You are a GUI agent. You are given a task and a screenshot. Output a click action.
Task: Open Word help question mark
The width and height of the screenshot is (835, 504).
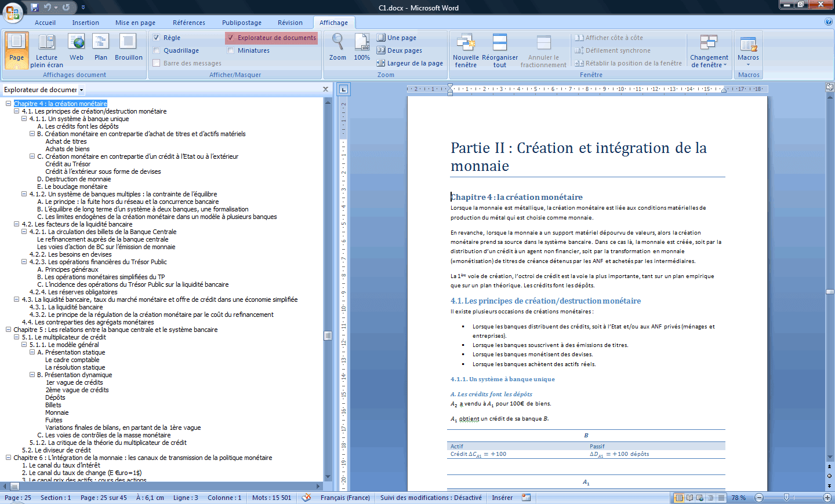(x=828, y=22)
